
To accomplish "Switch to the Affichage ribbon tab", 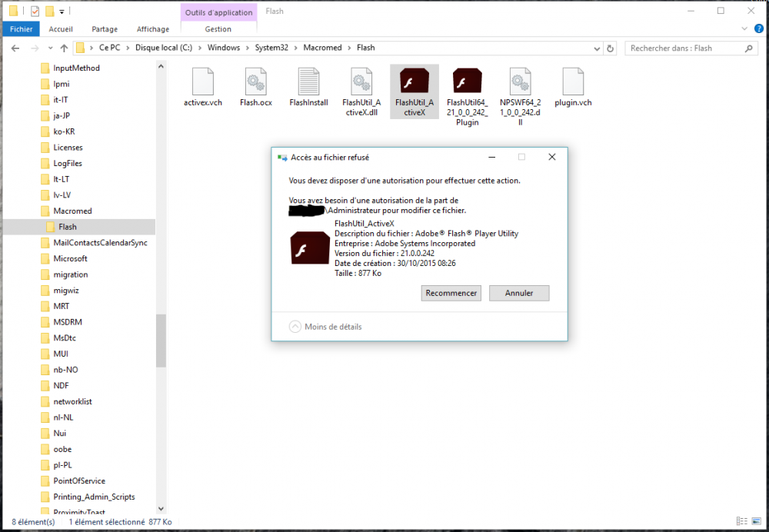I will tap(153, 29).
